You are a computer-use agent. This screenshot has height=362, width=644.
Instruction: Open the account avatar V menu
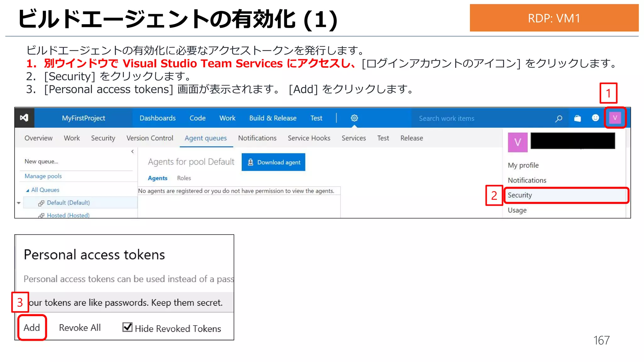615,118
